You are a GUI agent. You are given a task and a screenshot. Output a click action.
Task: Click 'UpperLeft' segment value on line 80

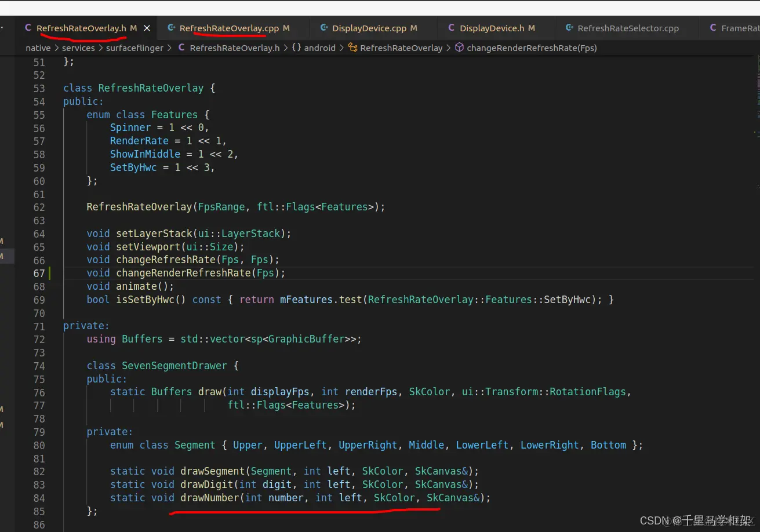click(300, 445)
